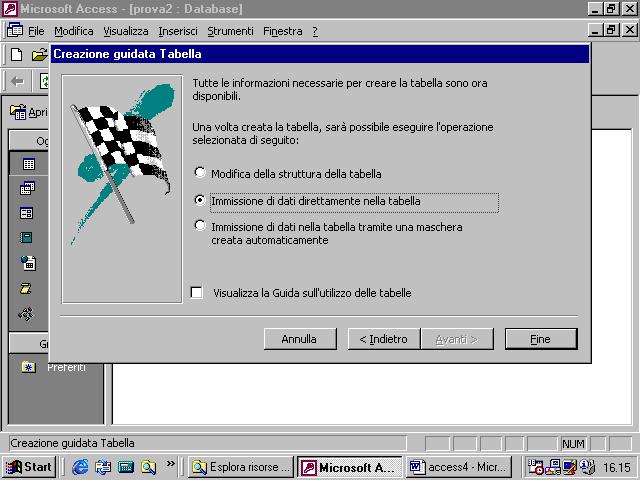Open the Modifica menu
640x480 pixels.
click(73, 31)
